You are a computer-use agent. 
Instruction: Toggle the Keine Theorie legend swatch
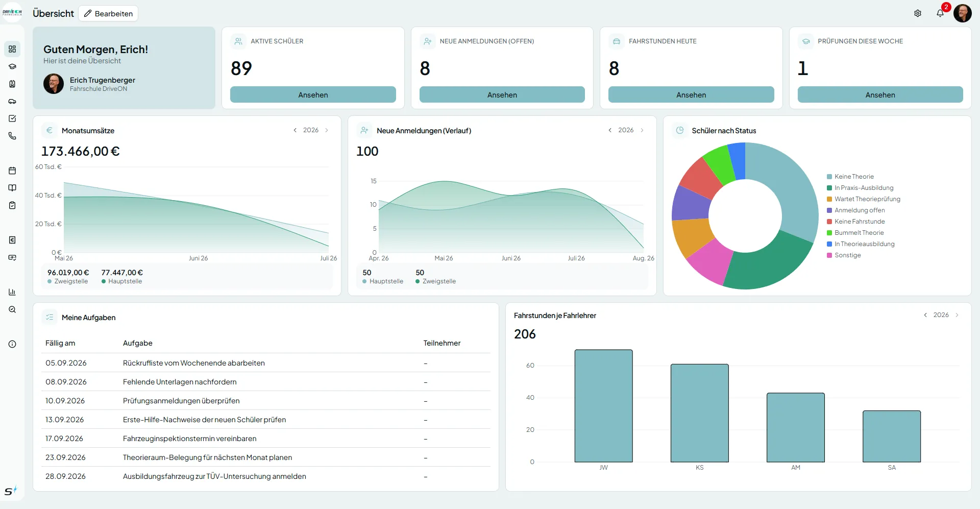(829, 177)
